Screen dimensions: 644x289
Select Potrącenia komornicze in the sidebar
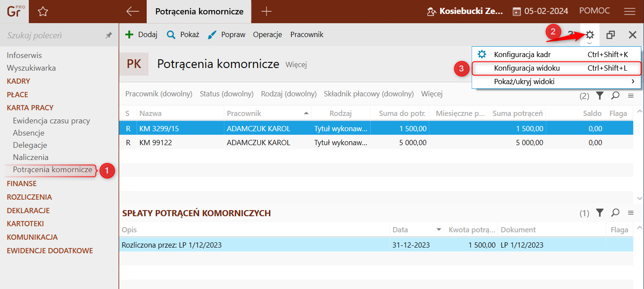52,170
